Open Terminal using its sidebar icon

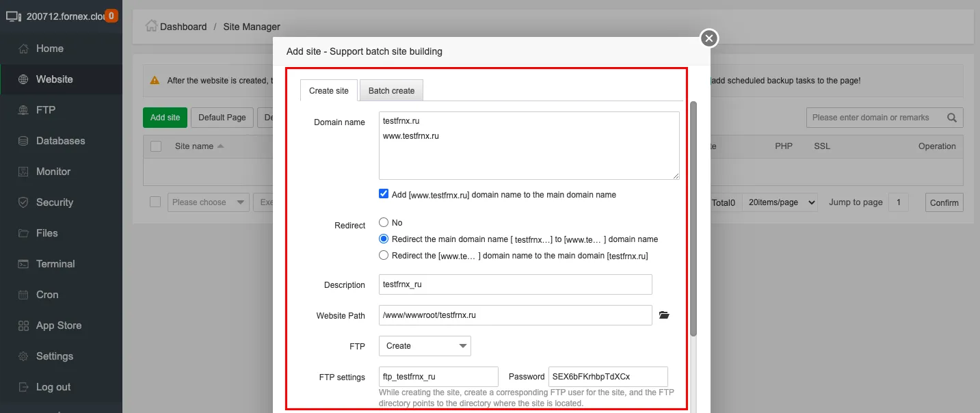tap(23, 264)
